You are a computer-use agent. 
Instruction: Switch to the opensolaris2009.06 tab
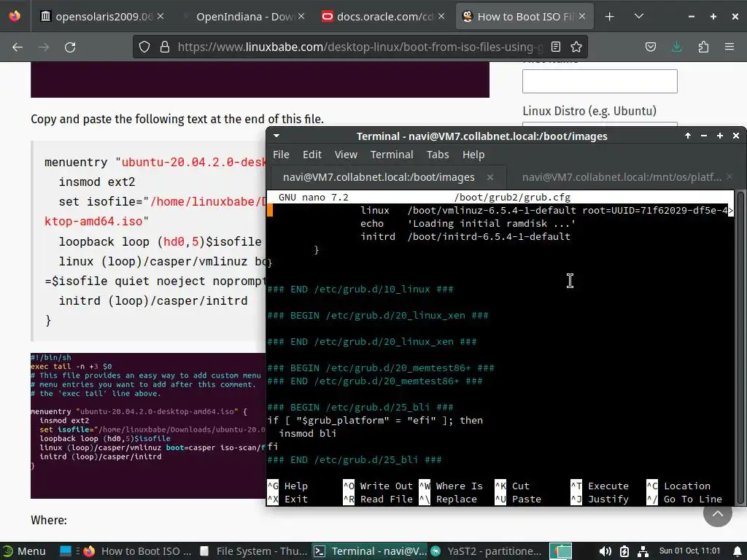pos(97,17)
